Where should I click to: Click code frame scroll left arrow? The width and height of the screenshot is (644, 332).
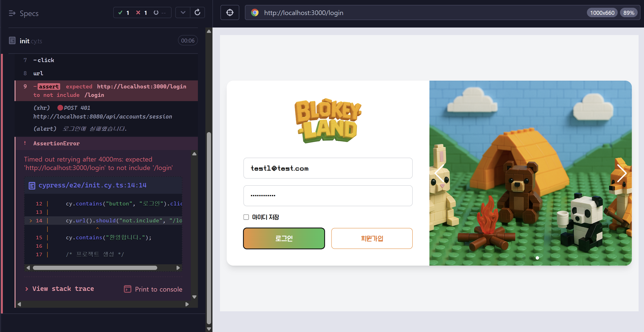coord(28,268)
